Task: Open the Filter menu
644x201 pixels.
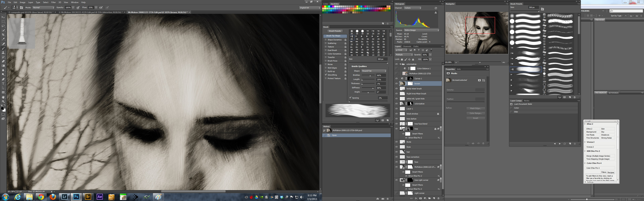Action: click(53, 2)
